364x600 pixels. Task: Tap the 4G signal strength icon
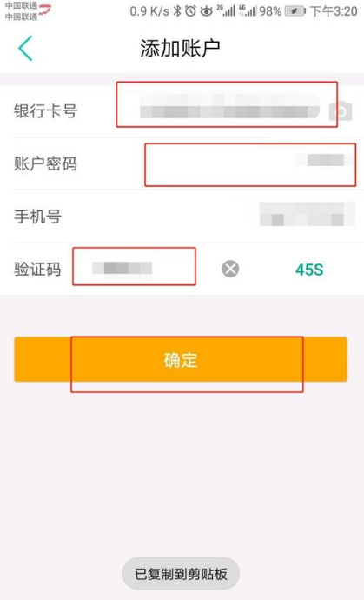pyautogui.click(x=248, y=10)
